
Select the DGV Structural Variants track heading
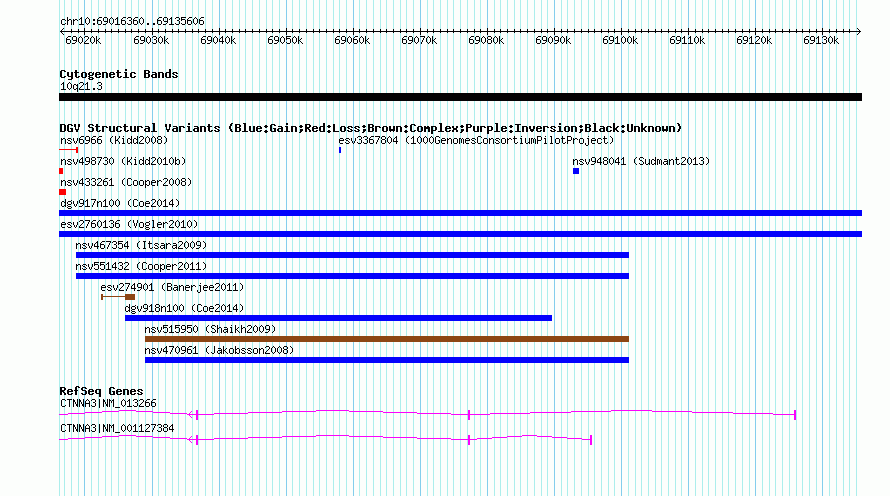[x=371, y=128]
